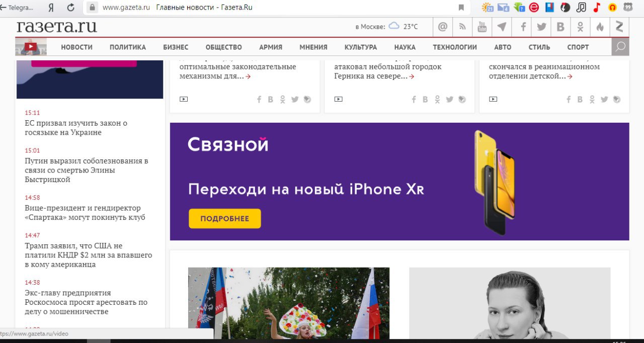Image resolution: width=644 pixels, height=343 pixels.
Task: Open the site search magnifier icon
Action: coord(620,47)
